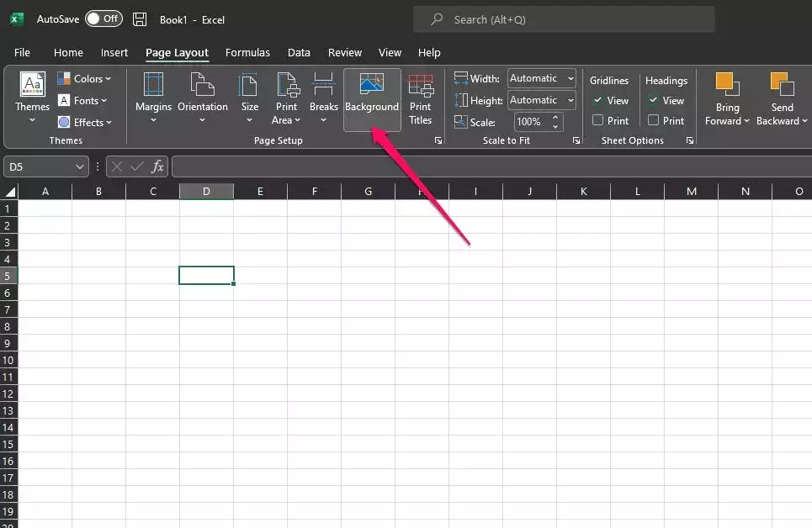The image size is (812, 528).
Task: Switch to the Help tab
Action: (429, 52)
